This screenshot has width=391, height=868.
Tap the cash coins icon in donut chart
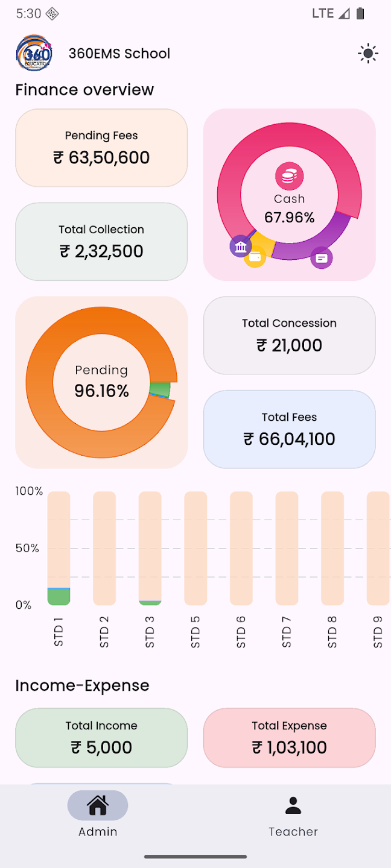coord(290,176)
